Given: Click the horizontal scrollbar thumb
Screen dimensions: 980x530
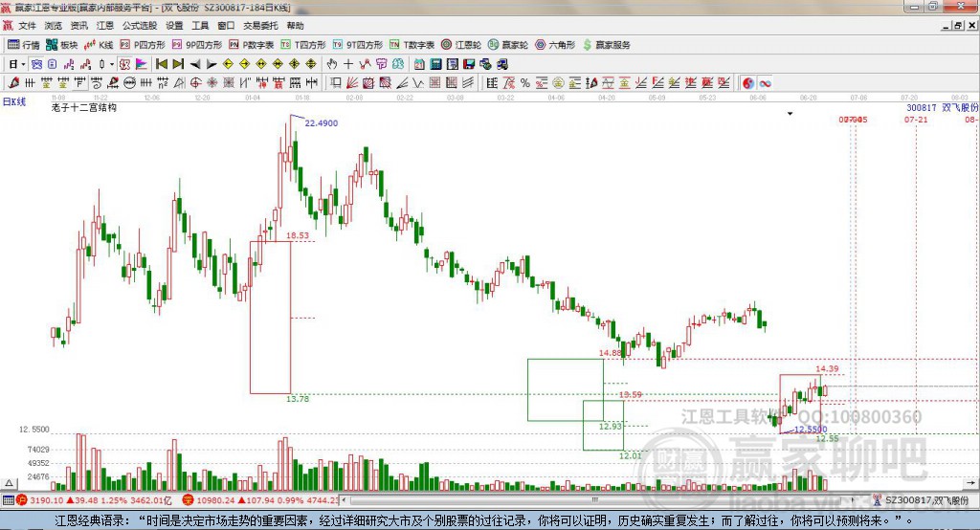Looking at the screenshot, I should click(x=594, y=500).
